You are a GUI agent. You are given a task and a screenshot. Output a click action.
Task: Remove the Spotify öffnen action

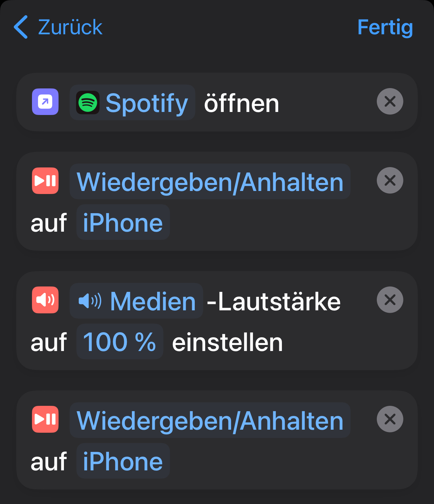(x=390, y=101)
